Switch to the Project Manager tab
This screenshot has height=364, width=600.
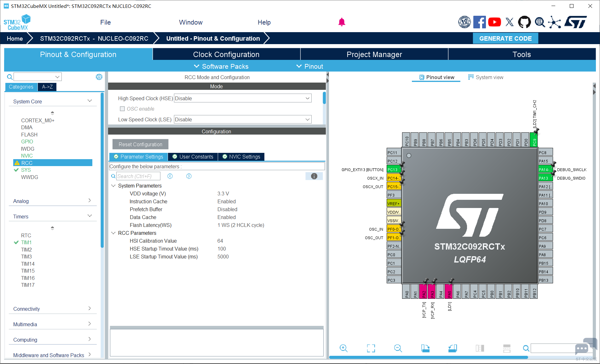(374, 55)
